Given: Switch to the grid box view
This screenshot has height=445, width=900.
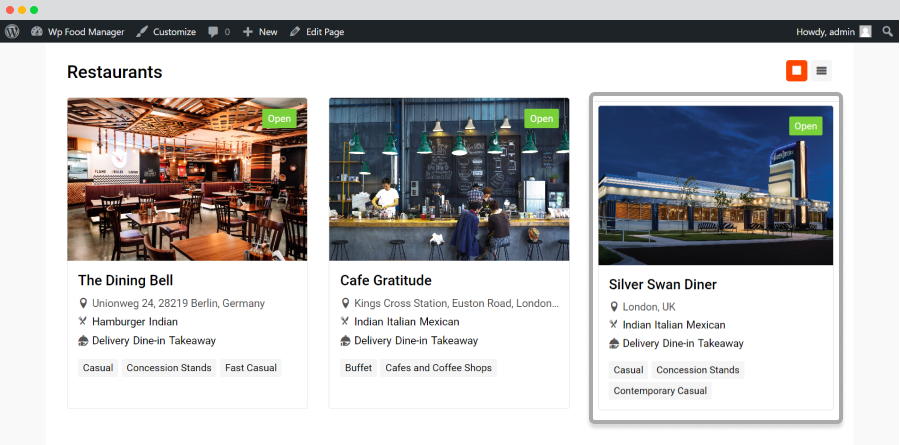Looking at the screenshot, I should [797, 71].
